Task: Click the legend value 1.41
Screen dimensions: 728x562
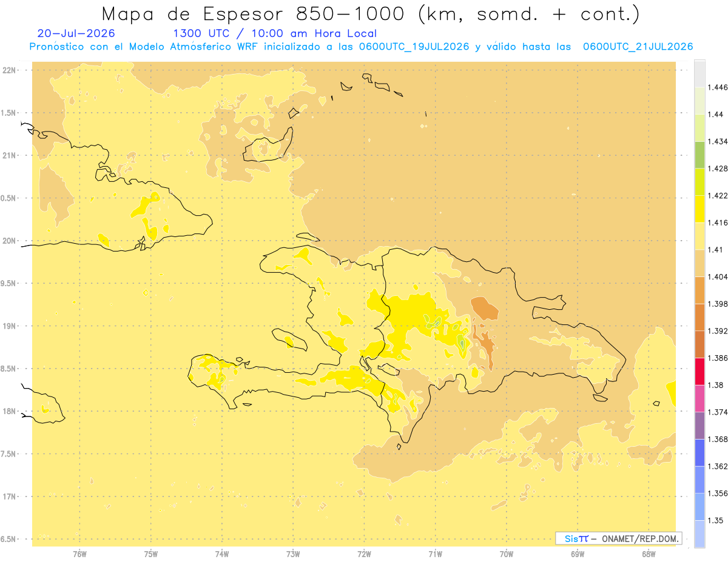Action: click(716, 250)
